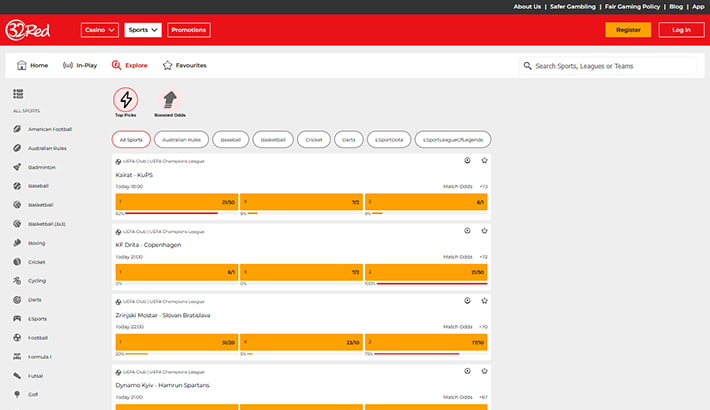Select Badminton in the sidebar
The image size is (710, 410).
[34, 167]
